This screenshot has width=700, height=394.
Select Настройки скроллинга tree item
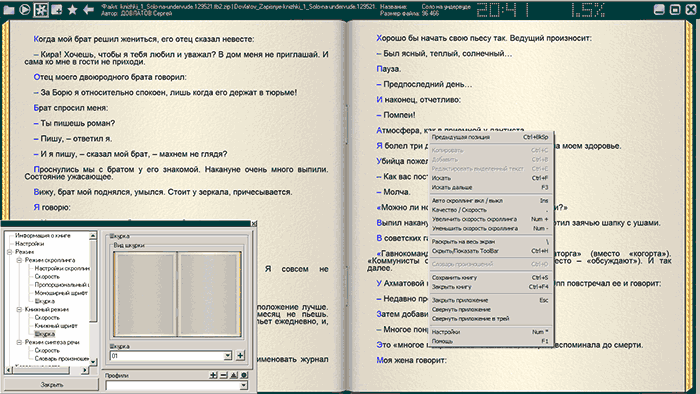click(x=62, y=269)
